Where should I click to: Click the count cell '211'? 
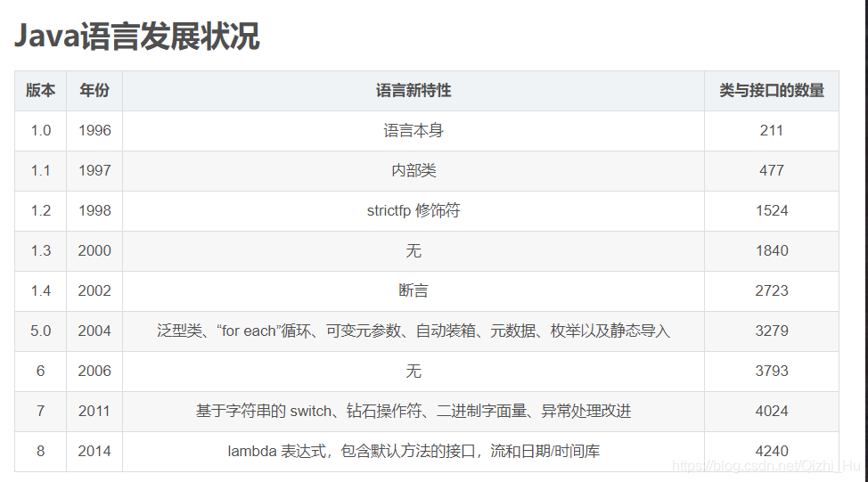[x=772, y=131]
